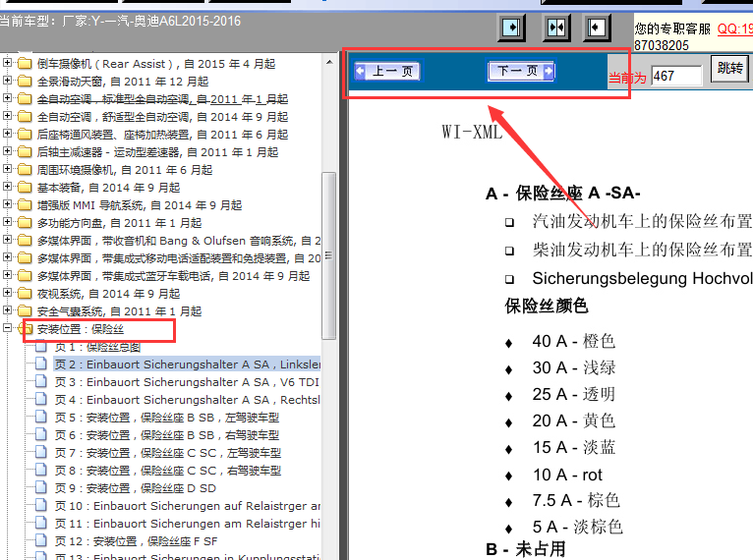Open 页 6 保险丝座 B SB 右驾驶车型

click(167, 435)
